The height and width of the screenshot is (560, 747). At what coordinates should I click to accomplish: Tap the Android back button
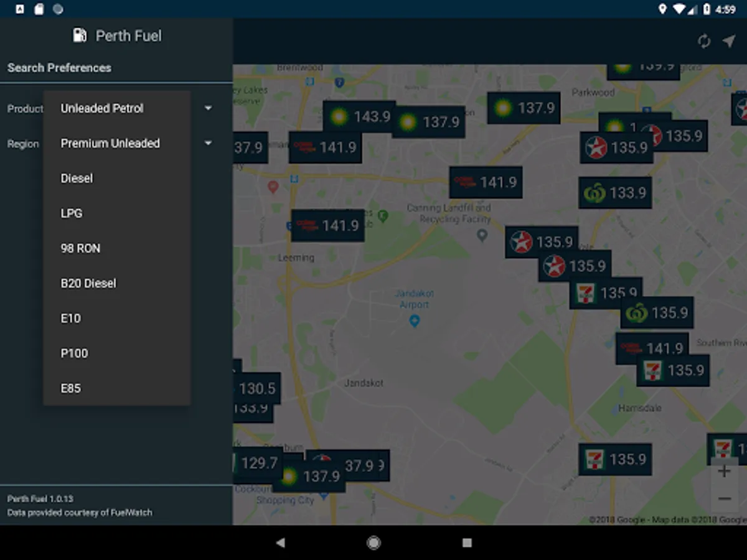tap(280, 543)
